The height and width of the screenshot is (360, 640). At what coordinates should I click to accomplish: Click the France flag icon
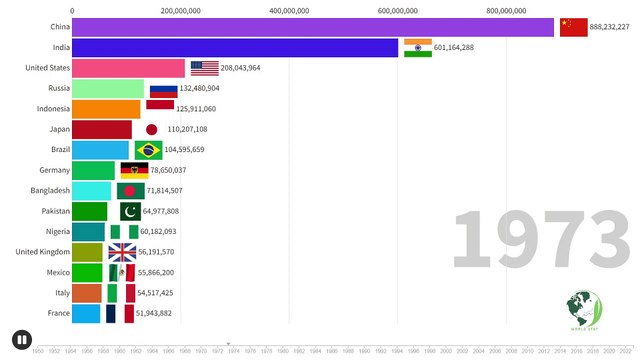(x=120, y=313)
